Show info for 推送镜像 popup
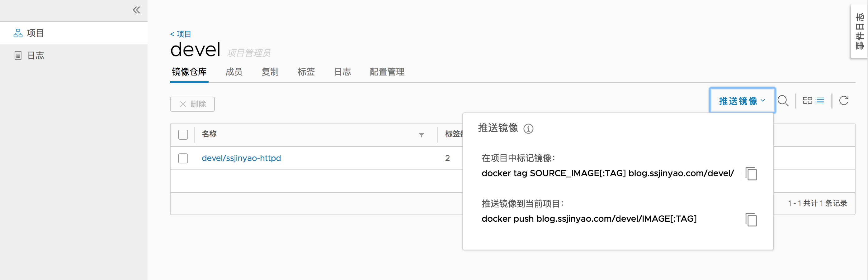Viewport: 868px width, 280px height. [x=528, y=128]
